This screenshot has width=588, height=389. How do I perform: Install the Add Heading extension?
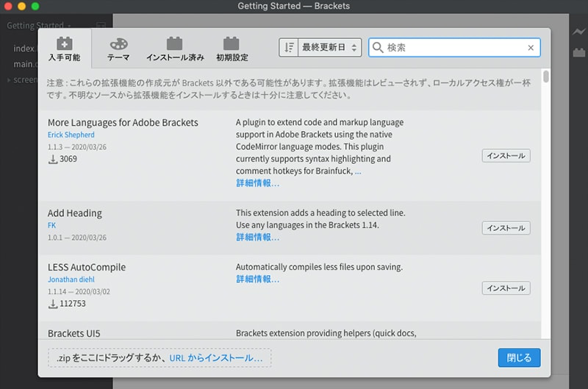coord(506,228)
